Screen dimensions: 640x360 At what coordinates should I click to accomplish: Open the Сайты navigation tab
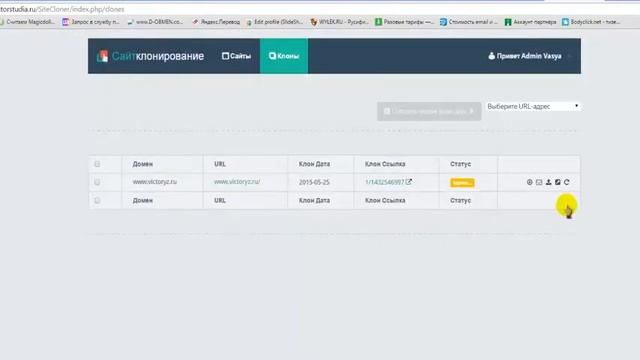point(236,56)
